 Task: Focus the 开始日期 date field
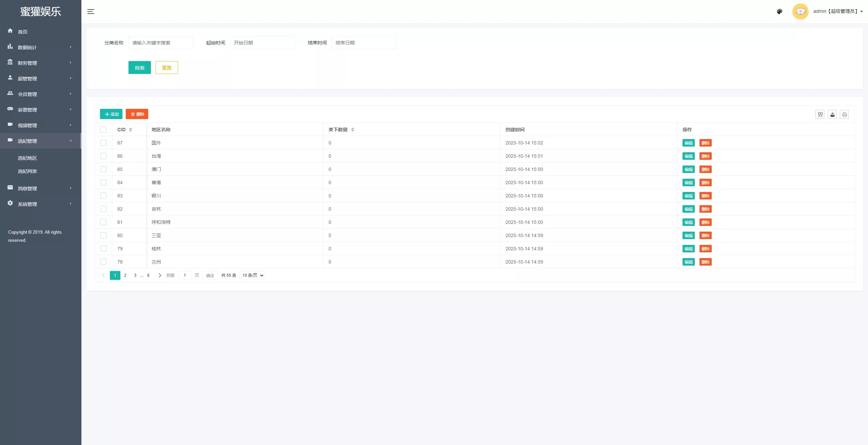[x=262, y=43]
